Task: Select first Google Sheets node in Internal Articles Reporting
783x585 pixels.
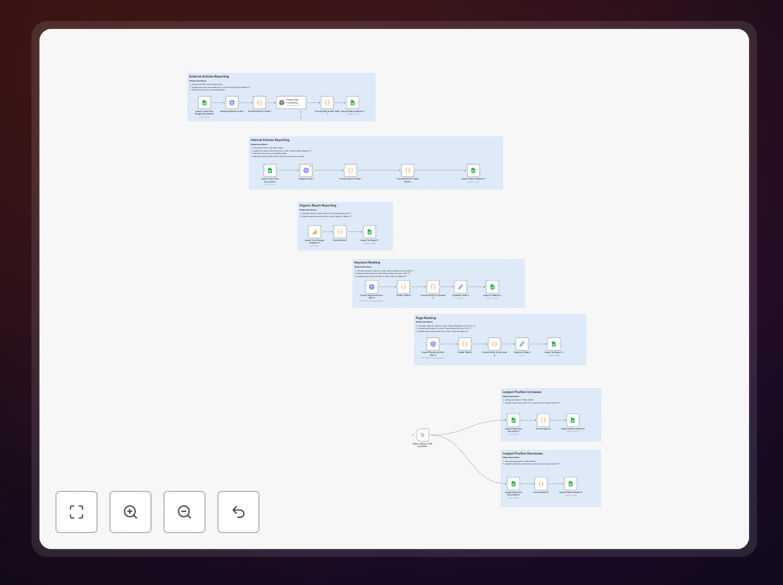Action: [x=270, y=170]
